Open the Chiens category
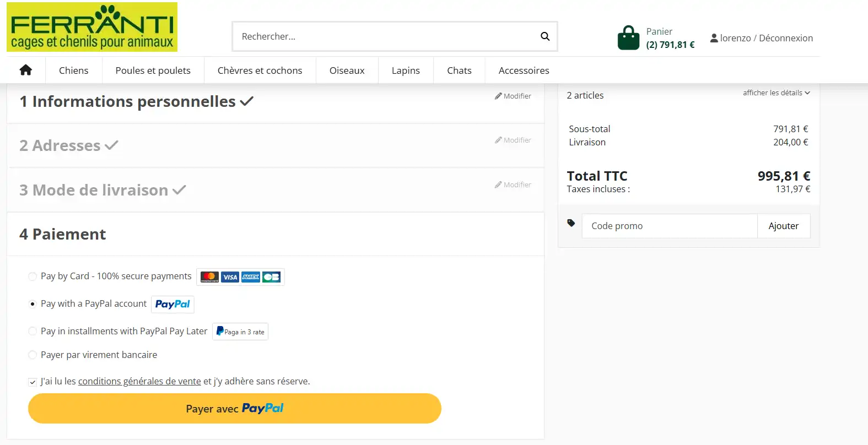Image resolution: width=868 pixels, height=445 pixels. tap(74, 70)
